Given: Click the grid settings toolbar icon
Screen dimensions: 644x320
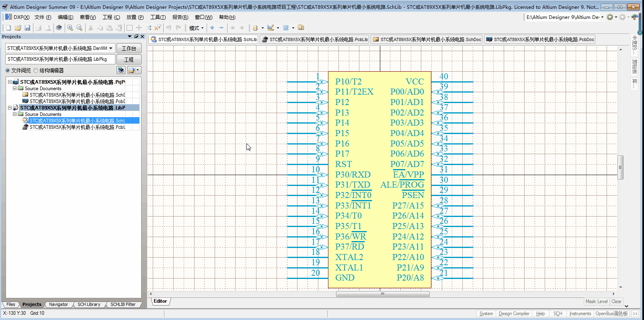Looking at the screenshot, I should click(286, 28).
